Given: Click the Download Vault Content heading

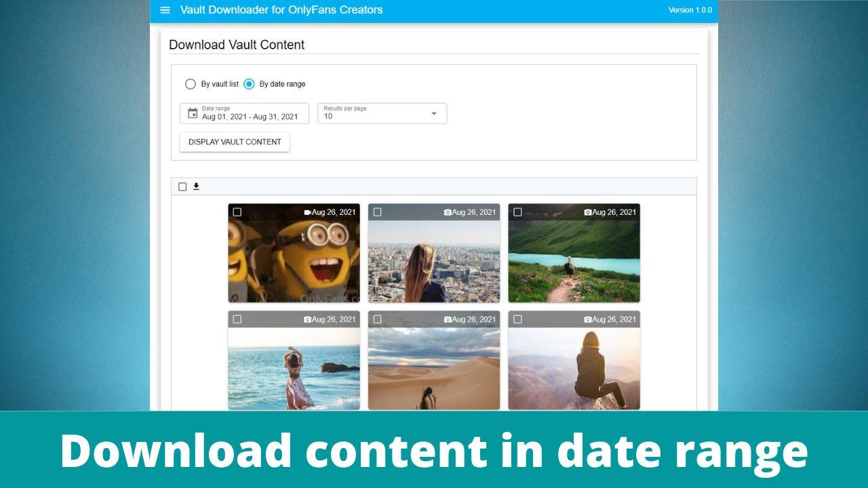Looking at the screenshot, I should [237, 45].
